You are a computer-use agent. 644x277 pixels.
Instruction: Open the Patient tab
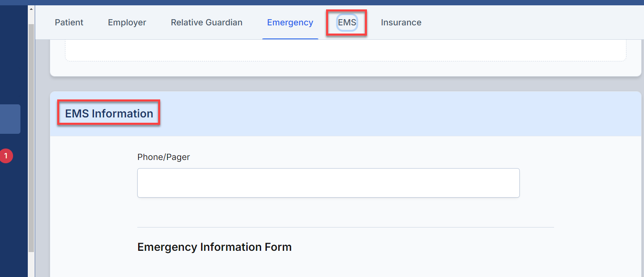[x=69, y=23]
